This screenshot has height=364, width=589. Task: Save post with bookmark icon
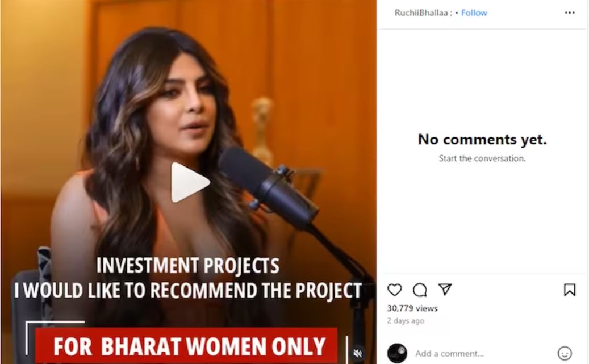[x=570, y=290]
